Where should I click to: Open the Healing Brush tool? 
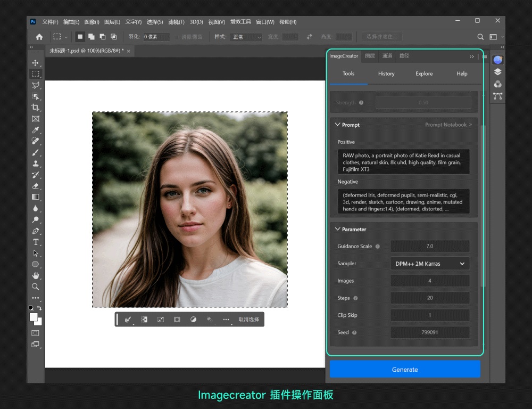(x=35, y=141)
